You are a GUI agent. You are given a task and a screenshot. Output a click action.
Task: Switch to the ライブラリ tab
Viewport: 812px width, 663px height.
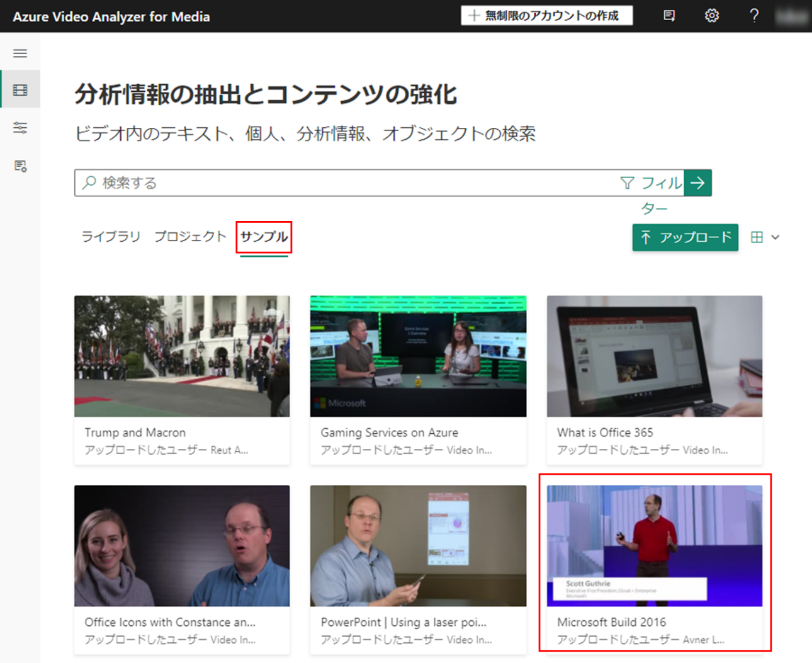coord(111,237)
